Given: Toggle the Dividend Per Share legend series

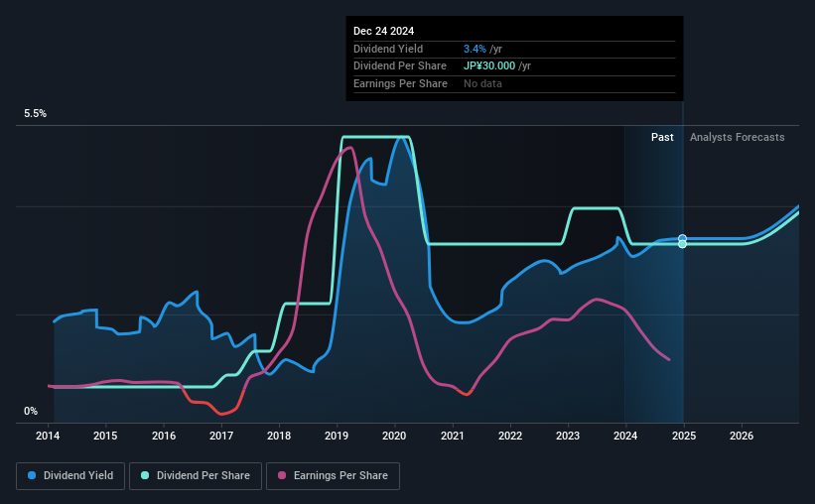Looking at the screenshot, I should tap(196, 476).
